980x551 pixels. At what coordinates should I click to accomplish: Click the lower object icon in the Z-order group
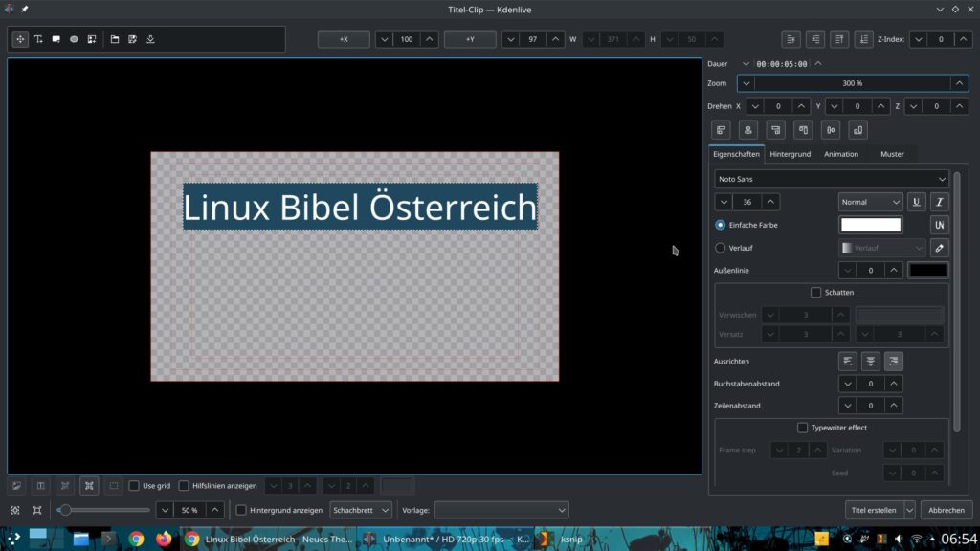(x=815, y=39)
